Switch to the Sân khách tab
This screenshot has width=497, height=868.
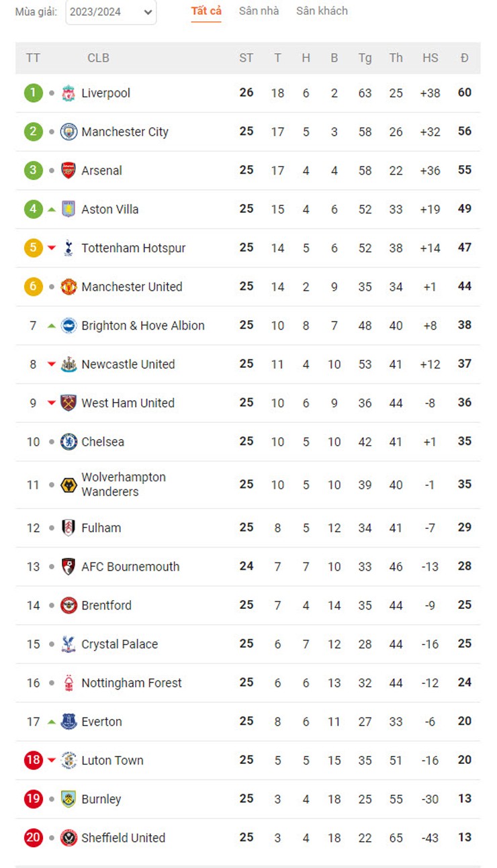pos(322,11)
